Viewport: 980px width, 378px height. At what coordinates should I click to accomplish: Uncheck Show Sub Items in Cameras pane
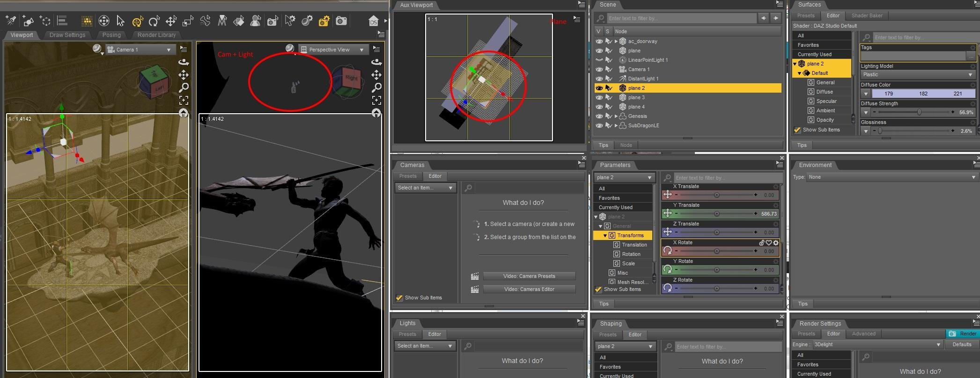click(399, 298)
